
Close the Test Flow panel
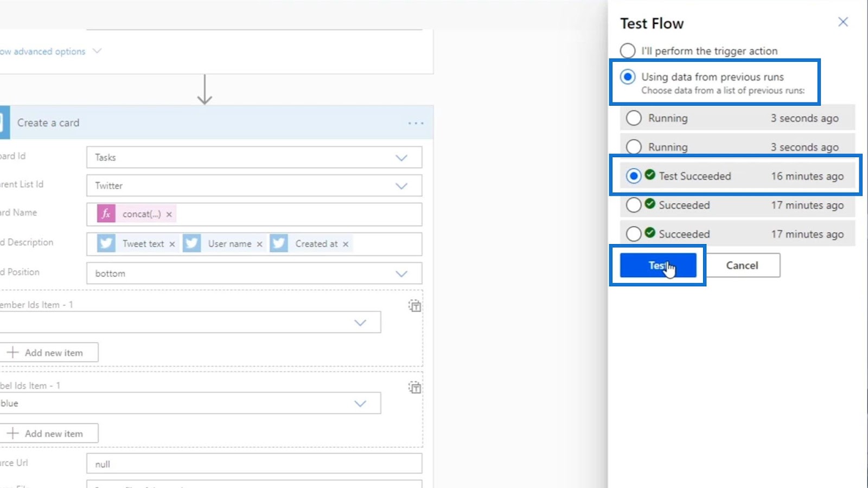(843, 22)
